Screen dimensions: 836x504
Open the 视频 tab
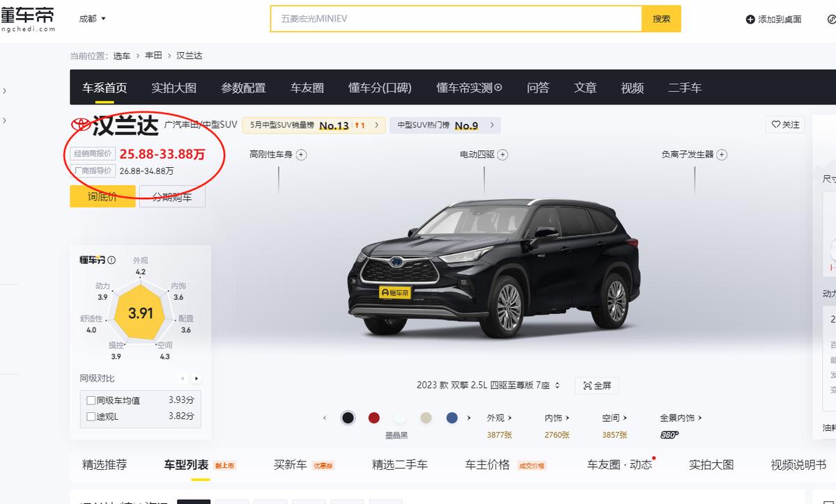pyautogui.click(x=632, y=88)
